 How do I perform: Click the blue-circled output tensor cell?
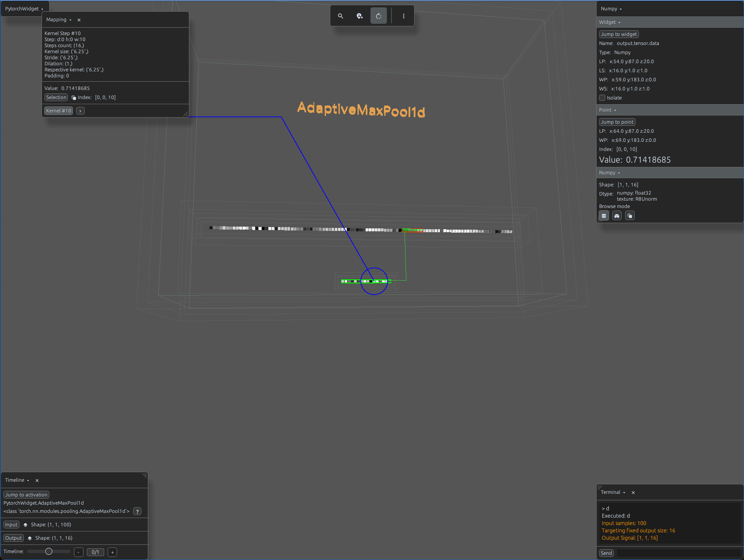coord(374,282)
